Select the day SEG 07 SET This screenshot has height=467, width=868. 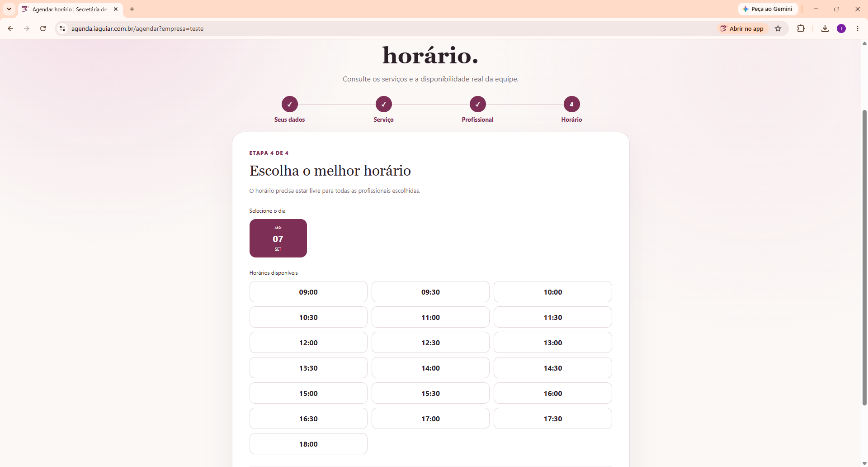point(278,238)
